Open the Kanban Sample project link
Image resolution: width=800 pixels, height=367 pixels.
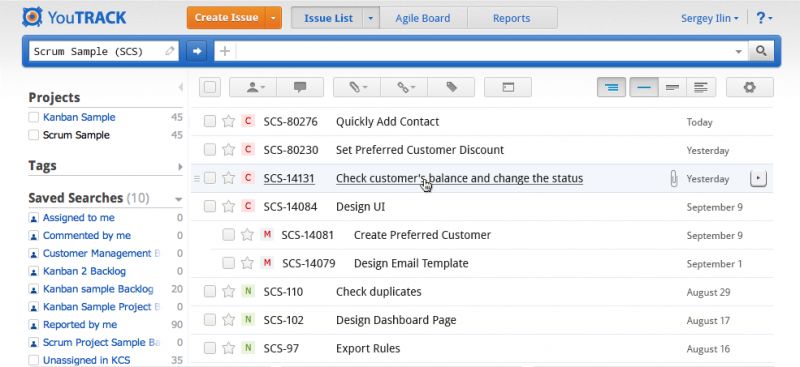79,117
